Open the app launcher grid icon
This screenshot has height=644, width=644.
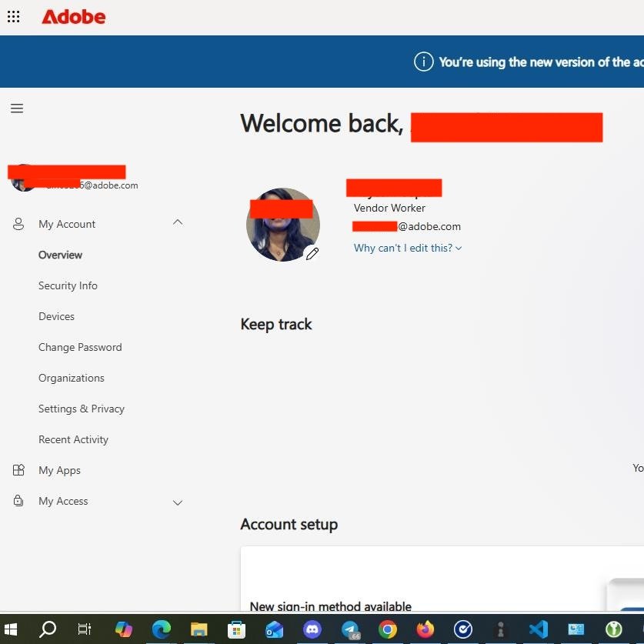pyautogui.click(x=14, y=16)
